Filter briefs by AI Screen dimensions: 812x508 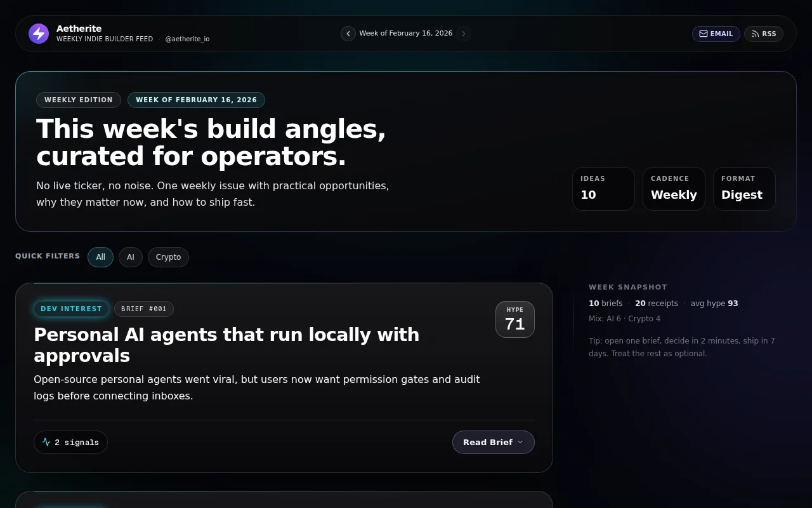click(131, 257)
